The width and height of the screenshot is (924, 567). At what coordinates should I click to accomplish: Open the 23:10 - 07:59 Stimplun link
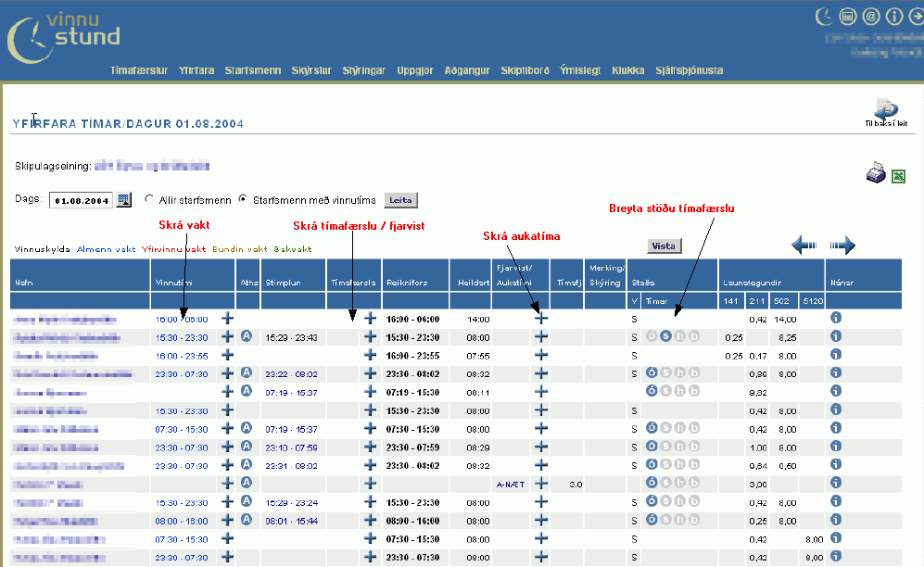(291, 447)
